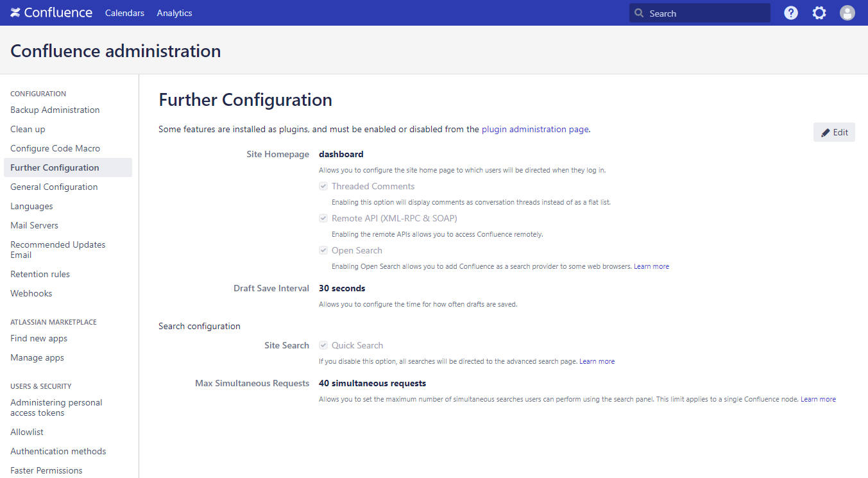Viewport: 868px width, 478px height.
Task: Open the Allowlist page
Action: click(27, 432)
